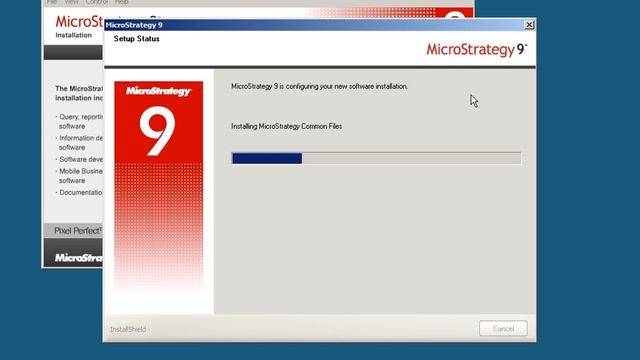This screenshot has width=640, height=360.
Task: Click the red MicroStrategy 9 banner image
Action: click(x=158, y=186)
